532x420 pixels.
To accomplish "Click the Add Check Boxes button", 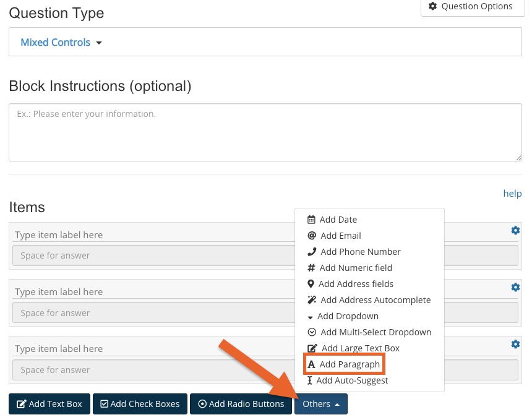I will pyautogui.click(x=140, y=404).
